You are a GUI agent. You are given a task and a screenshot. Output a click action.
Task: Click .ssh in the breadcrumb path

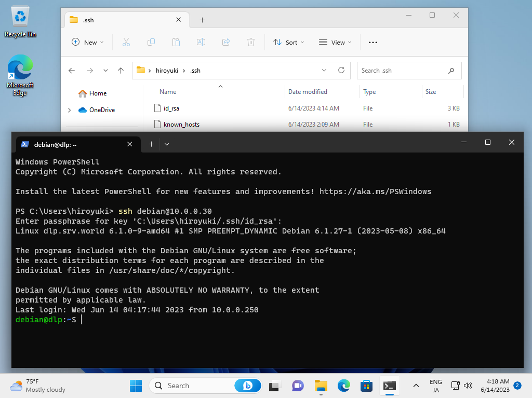pos(195,71)
